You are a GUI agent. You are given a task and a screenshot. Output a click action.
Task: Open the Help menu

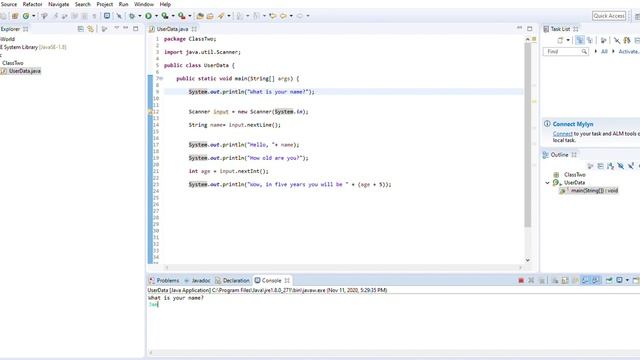click(x=165, y=4)
